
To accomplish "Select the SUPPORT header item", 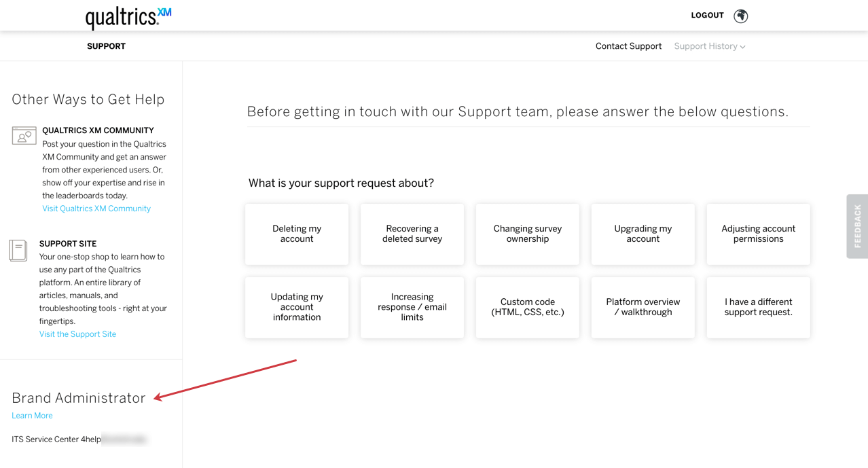I will pyautogui.click(x=106, y=46).
